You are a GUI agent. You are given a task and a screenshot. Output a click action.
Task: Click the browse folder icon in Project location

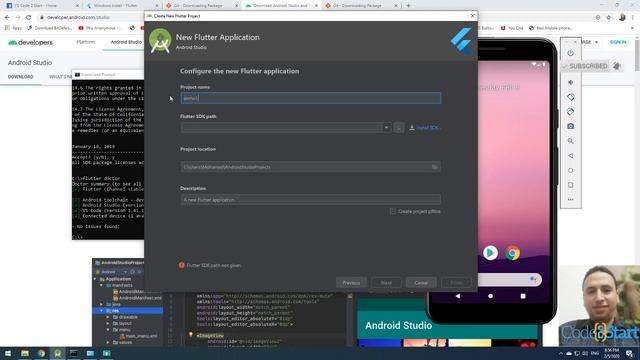pyautogui.click(x=435, y=167)
